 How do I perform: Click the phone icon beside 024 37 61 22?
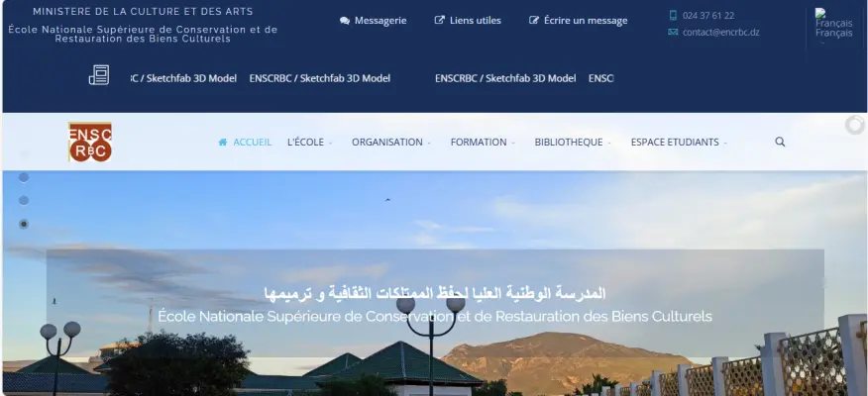click(673, 16)
